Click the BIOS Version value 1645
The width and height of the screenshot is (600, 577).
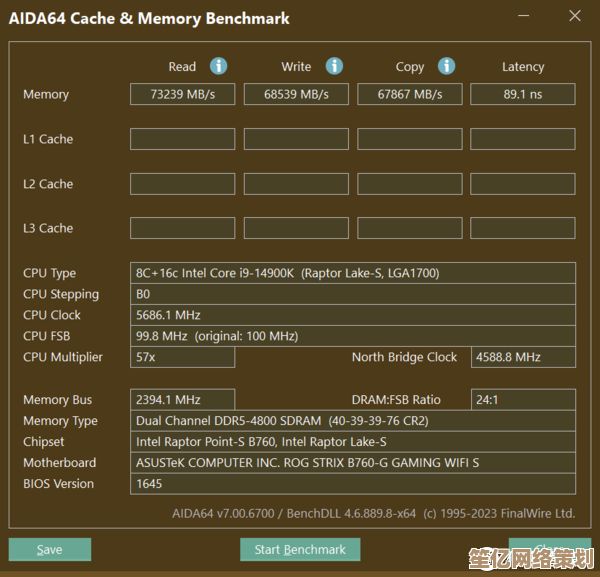click(x=353, y=484)
